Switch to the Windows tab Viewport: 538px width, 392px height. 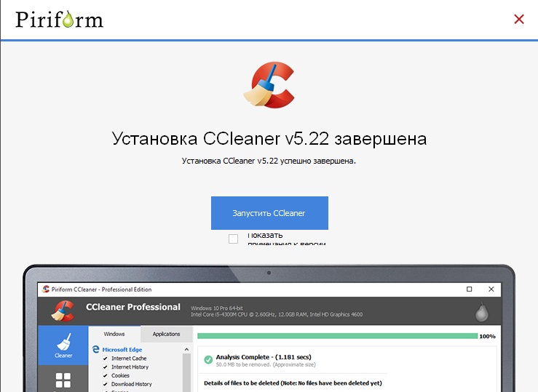tap(114, 334)
